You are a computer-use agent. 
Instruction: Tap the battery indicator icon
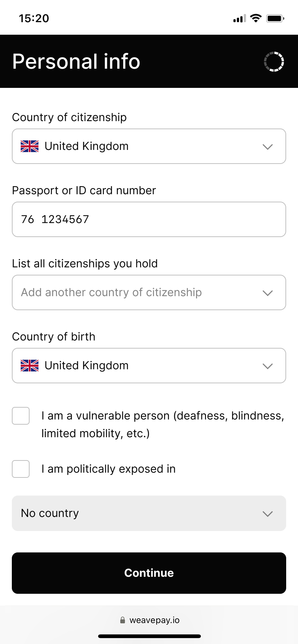click(275, 18)
